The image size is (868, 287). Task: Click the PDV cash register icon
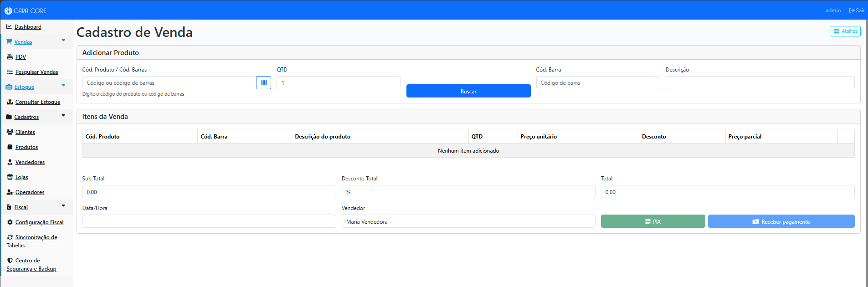(x=10, y=57)
